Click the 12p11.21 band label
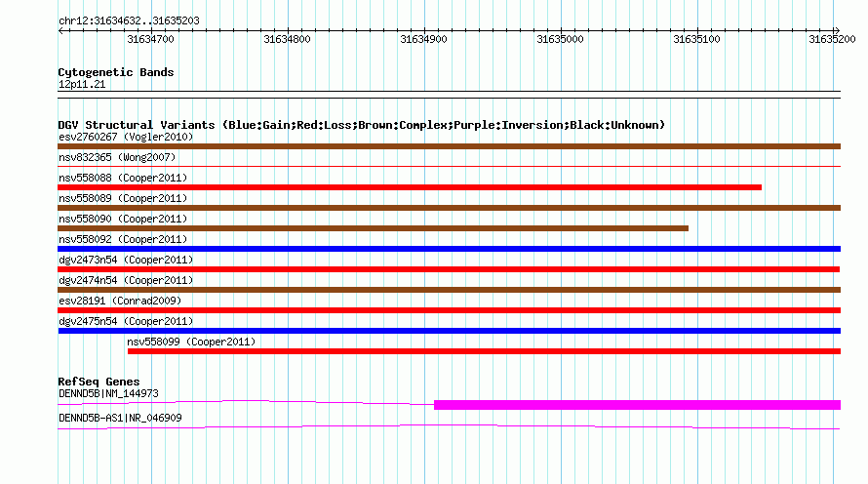The image size is (868, 484). 82,84
